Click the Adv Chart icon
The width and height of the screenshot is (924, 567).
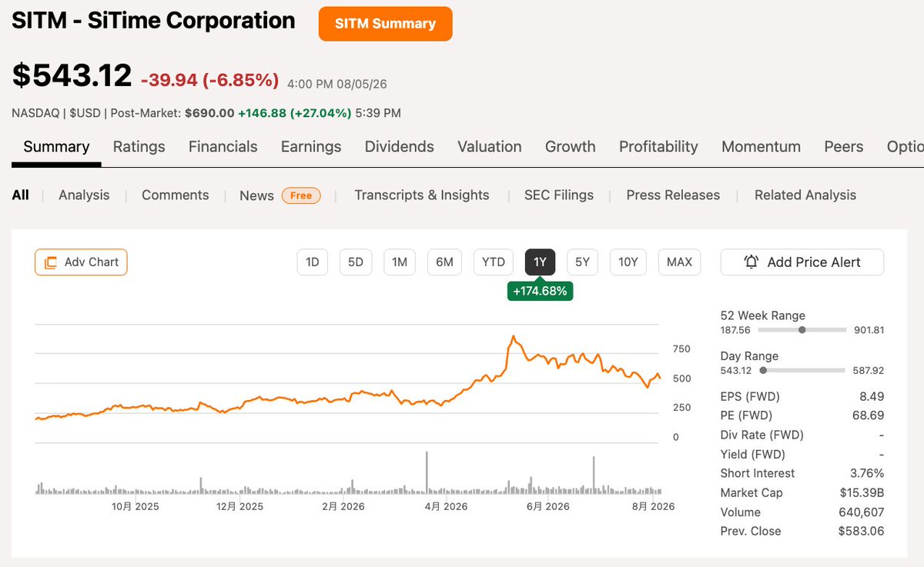(51, 262)
